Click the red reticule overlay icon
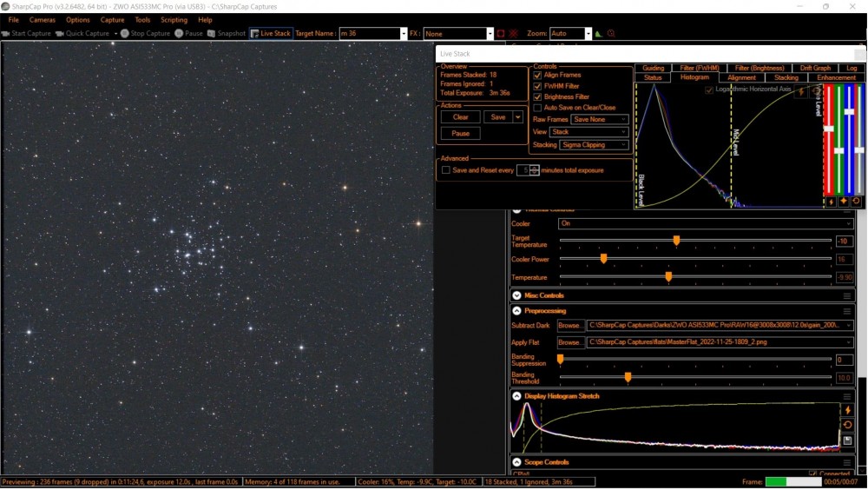 coord(514,33)
